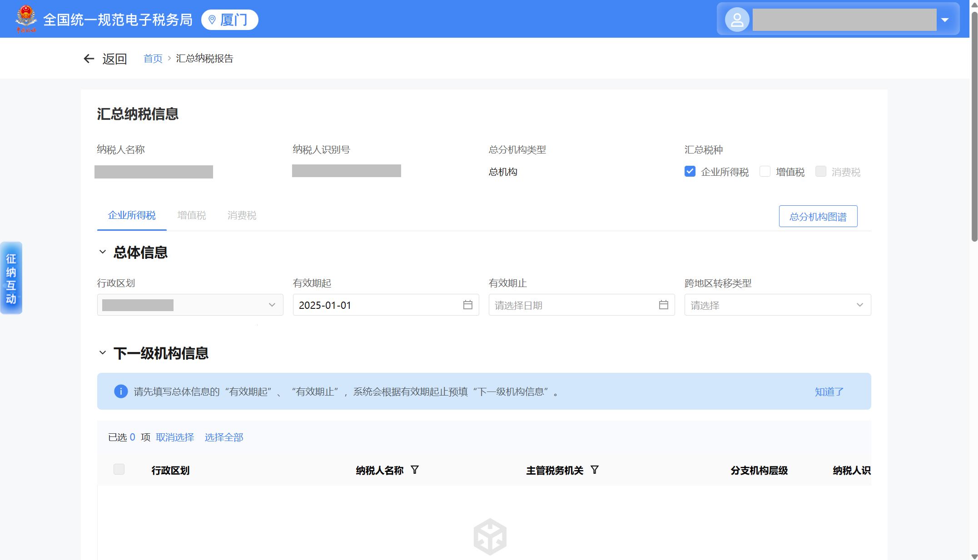Switch to the 增值税 tab
This screenshot has width=978, height=560.
[x=191, y=215]
